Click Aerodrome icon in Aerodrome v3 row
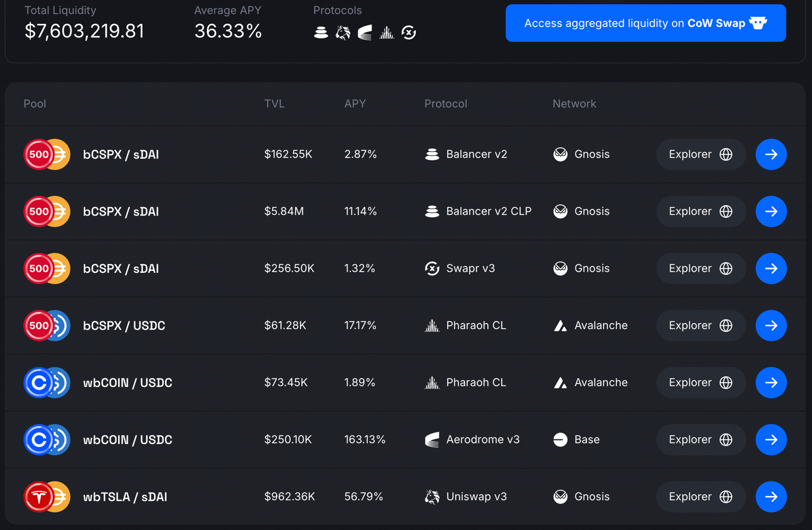The height and width of the screenshot is (530, 812). click(432, 440)
